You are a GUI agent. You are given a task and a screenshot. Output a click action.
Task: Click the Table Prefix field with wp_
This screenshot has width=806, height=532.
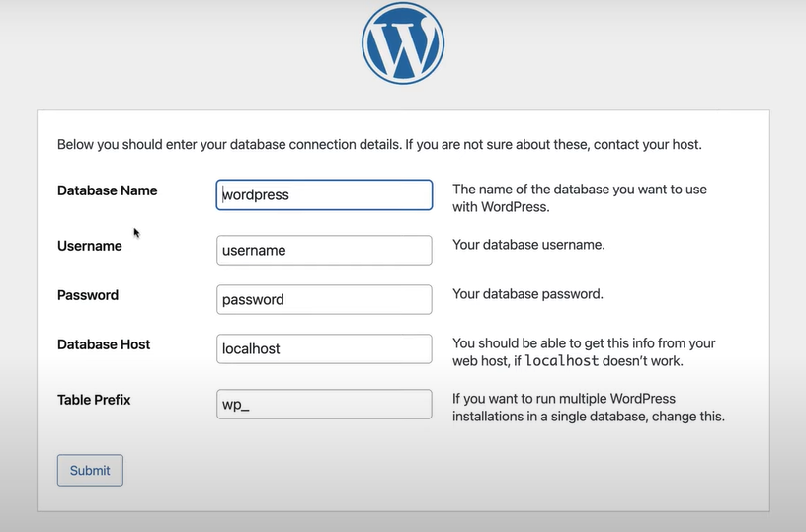click(x=324, y=404)
